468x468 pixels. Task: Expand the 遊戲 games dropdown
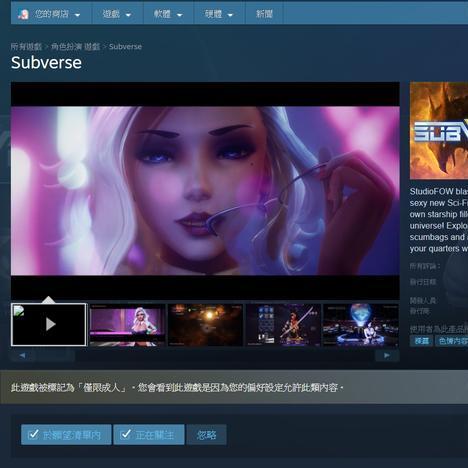point(117,14)
